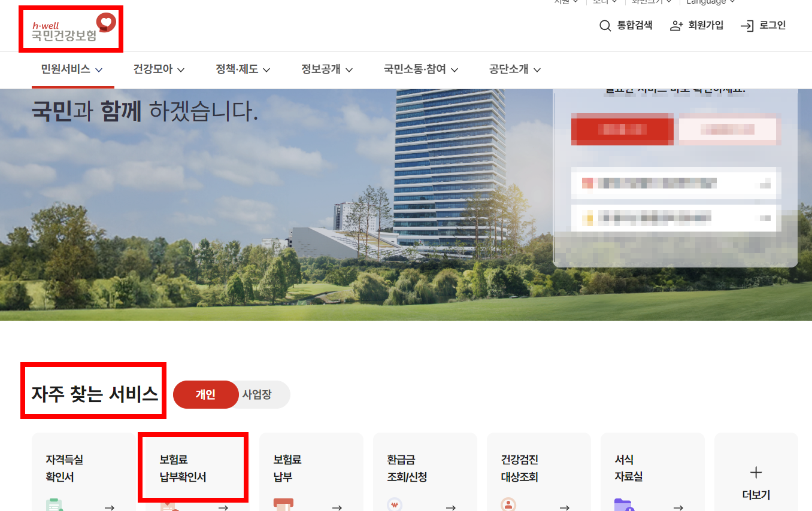Click the person icon on 건강검진 대상조회 card
Screen dimensions: 812x511
point(508,504)
